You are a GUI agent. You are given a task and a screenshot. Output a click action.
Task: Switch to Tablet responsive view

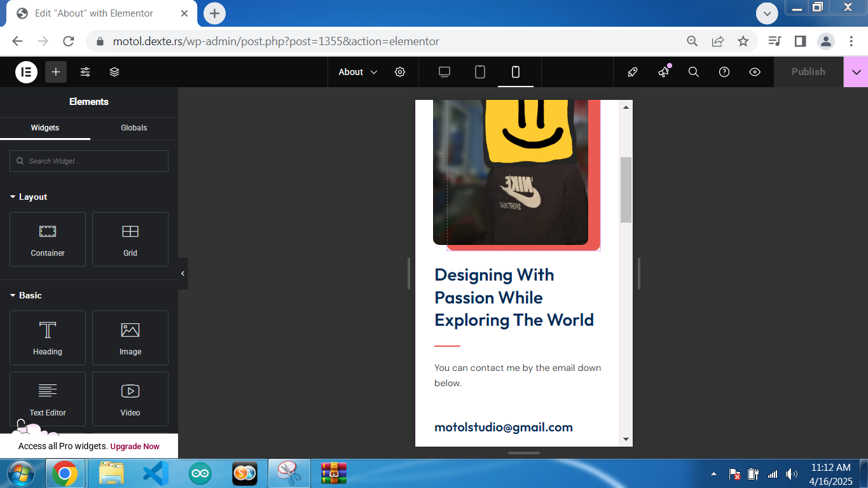(x=480, y=72)
